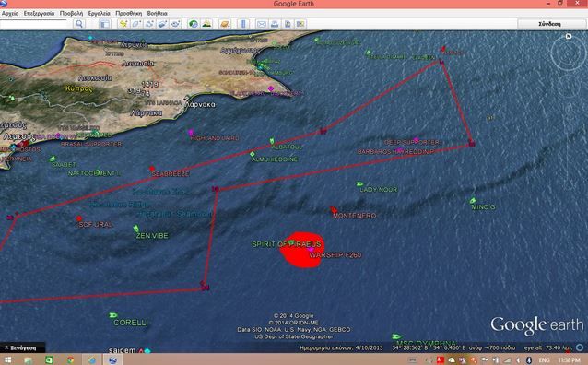The image size is (588, 365).
Task: Toggle sunlight across the landscape
Action: pos(206,24)
